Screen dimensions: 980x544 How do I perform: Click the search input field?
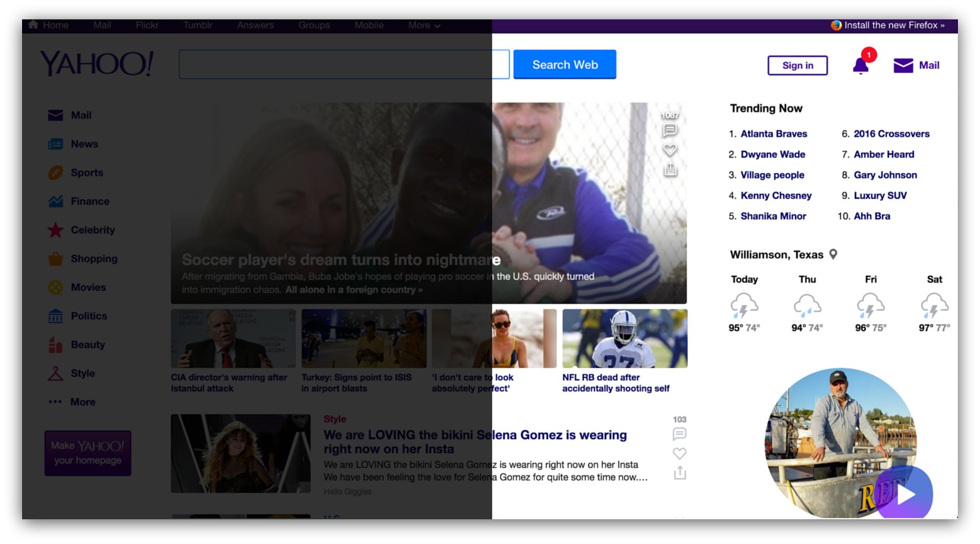(344, 65)
